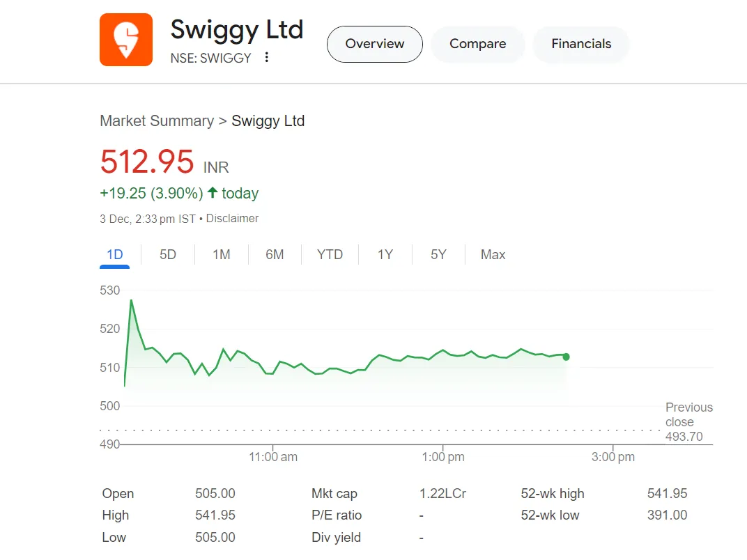
Task: Switch chart to 1Y range
Action: tap(385, 255)
